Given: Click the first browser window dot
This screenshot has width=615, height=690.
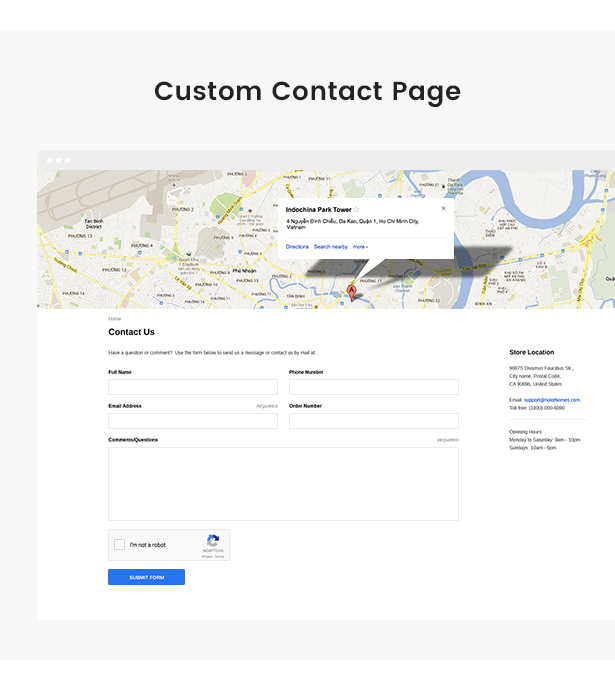Looking at the screenshot, I should [50, 161].
